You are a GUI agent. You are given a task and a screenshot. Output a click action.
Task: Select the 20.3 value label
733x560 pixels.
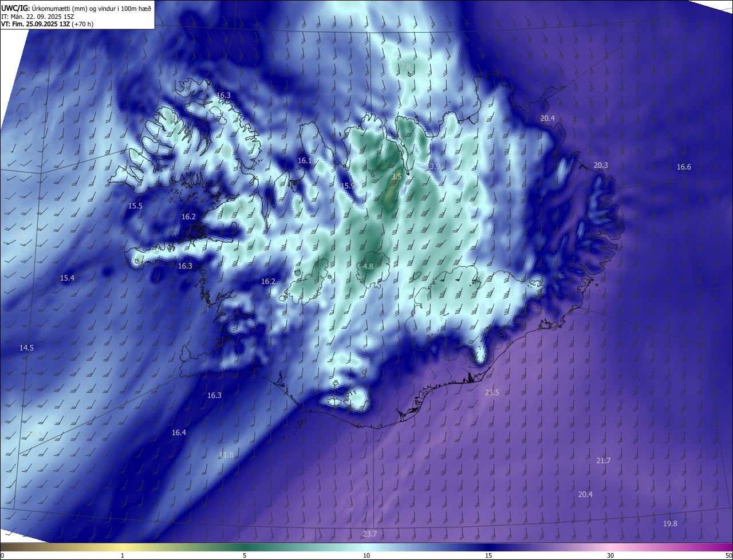(601, 165)
